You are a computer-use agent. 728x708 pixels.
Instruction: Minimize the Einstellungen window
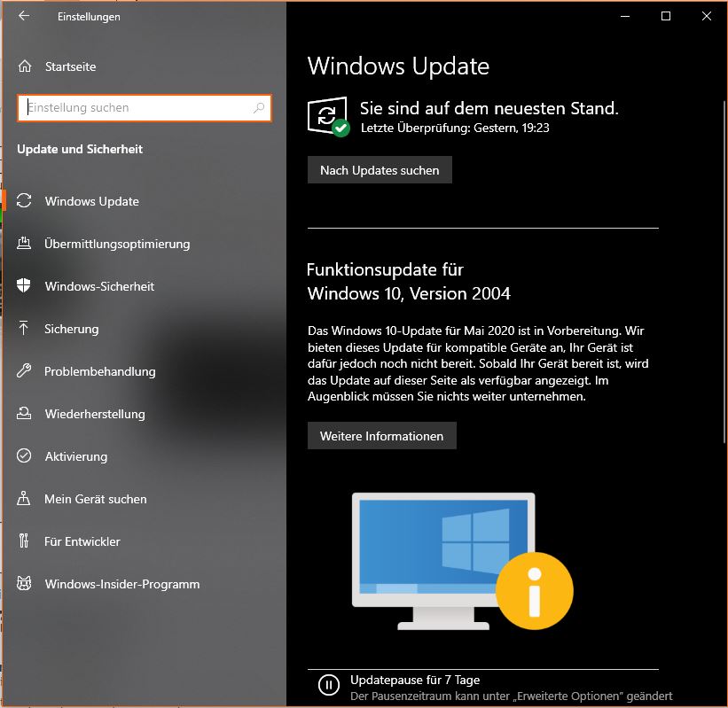point(625,16)
